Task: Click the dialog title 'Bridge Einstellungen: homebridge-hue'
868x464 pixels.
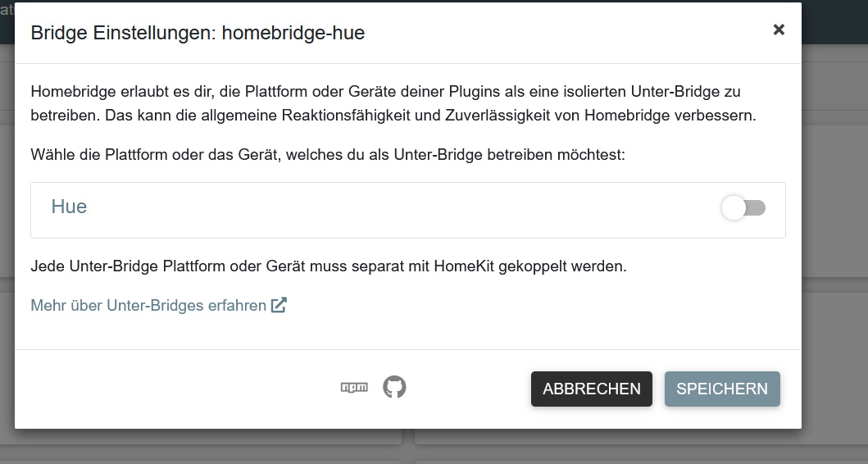Action: click(x=197, y=33)
